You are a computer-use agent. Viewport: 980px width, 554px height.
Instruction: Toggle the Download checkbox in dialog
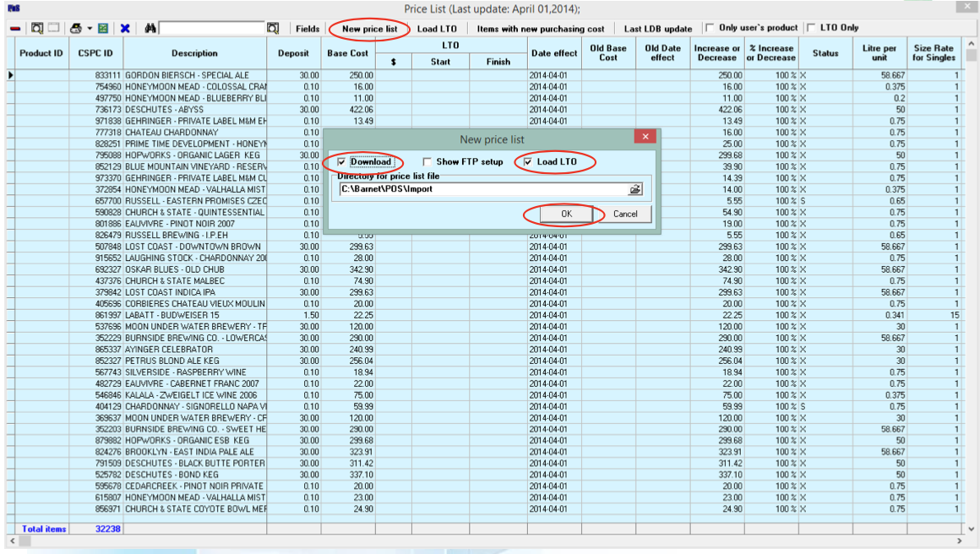[342, 162]
